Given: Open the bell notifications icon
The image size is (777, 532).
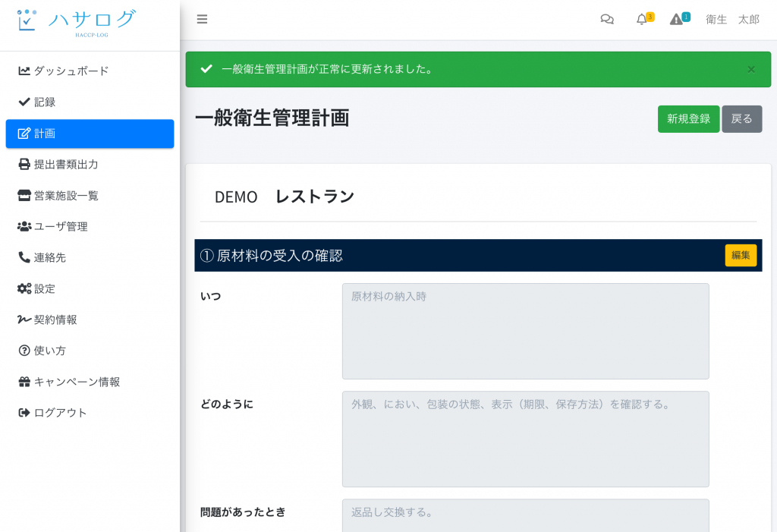Looking at the screenshot, I should [641, 19].
